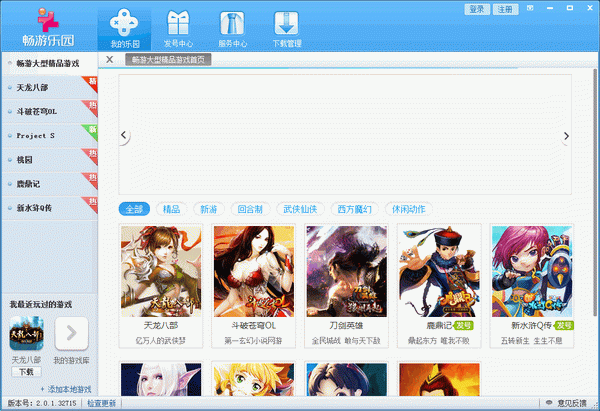Open the 天龙八部 game card image
The image size is (600, 411).
coord(161,271)
